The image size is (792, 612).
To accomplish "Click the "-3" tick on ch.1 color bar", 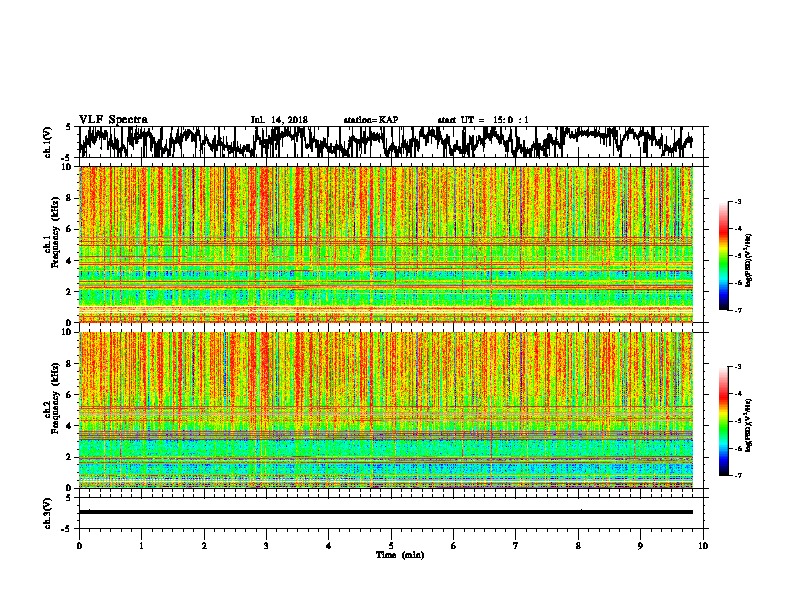I will 737,202.
